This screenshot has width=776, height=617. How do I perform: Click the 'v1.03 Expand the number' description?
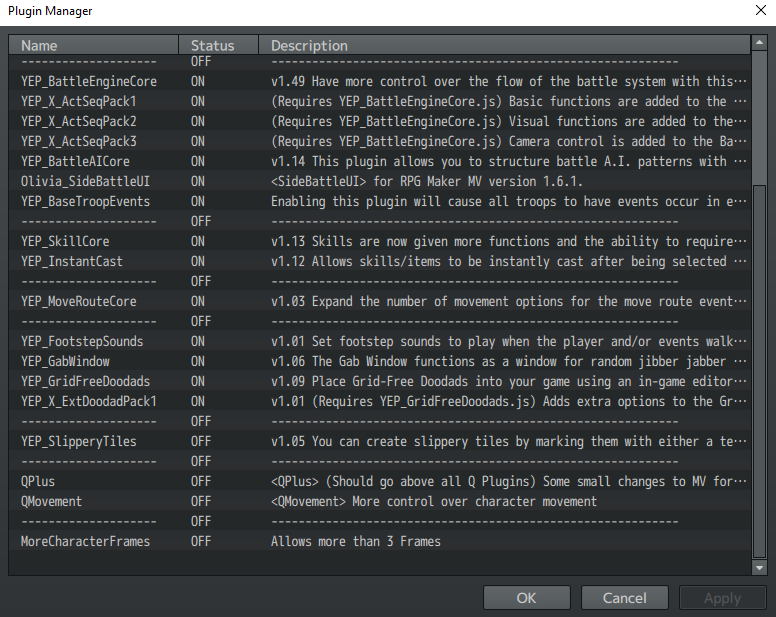coord(508,301)
